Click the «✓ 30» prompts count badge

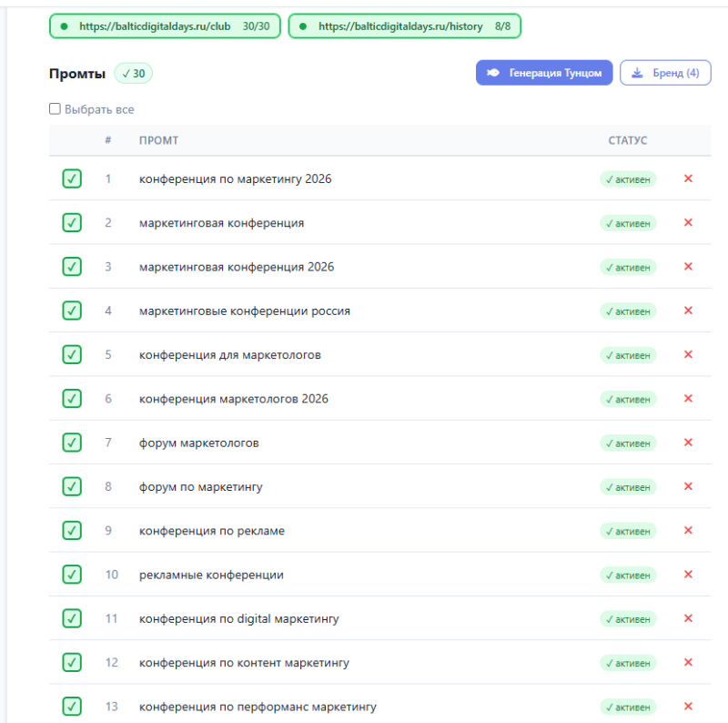point(133,74)
